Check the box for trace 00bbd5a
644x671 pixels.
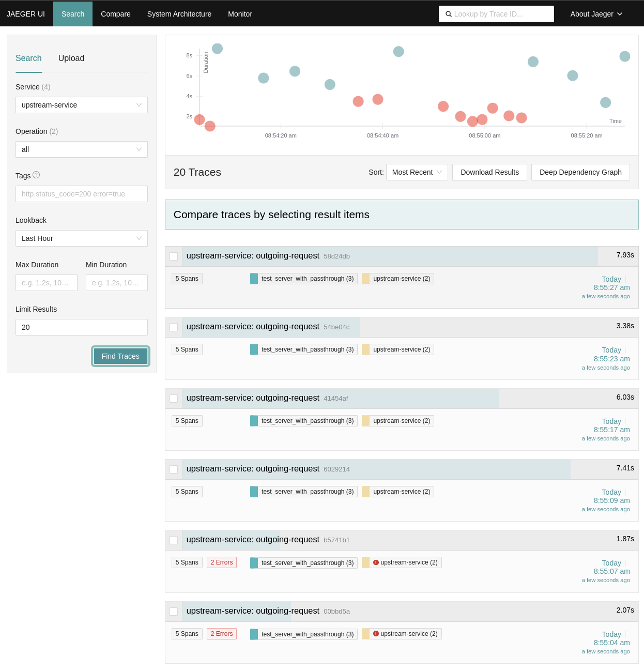pos(174,612)
